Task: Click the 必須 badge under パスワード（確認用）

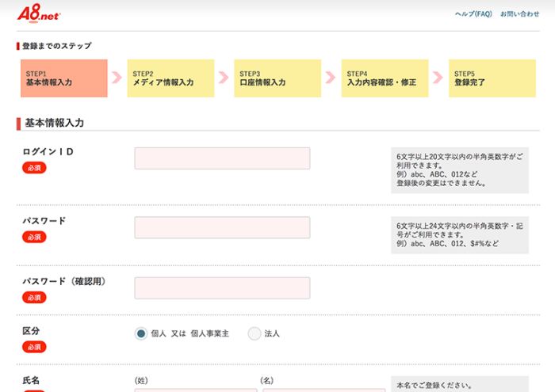Action: pos(34,298)
